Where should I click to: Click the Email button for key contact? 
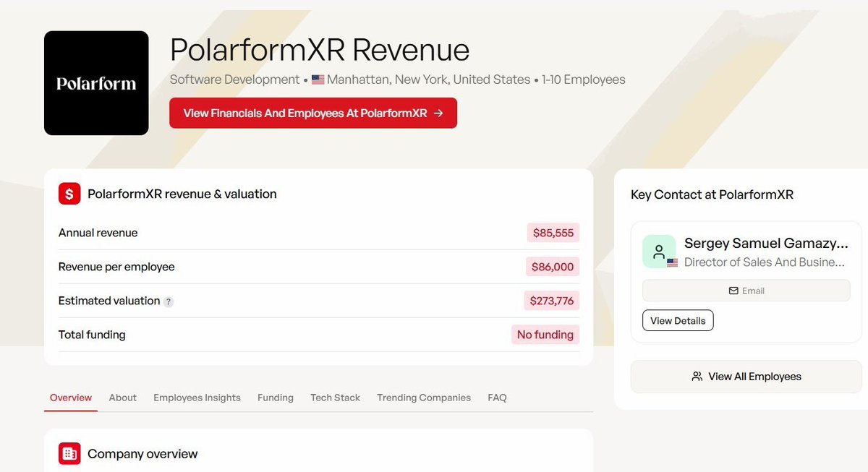pos(746,291)
